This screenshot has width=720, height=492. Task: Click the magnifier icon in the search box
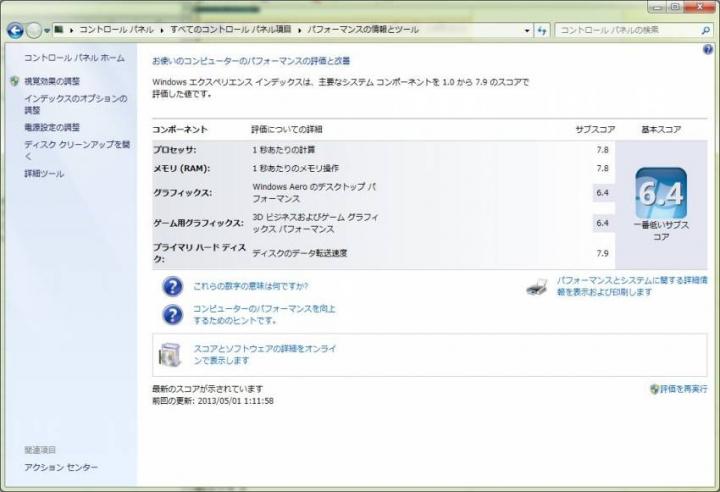706,30
